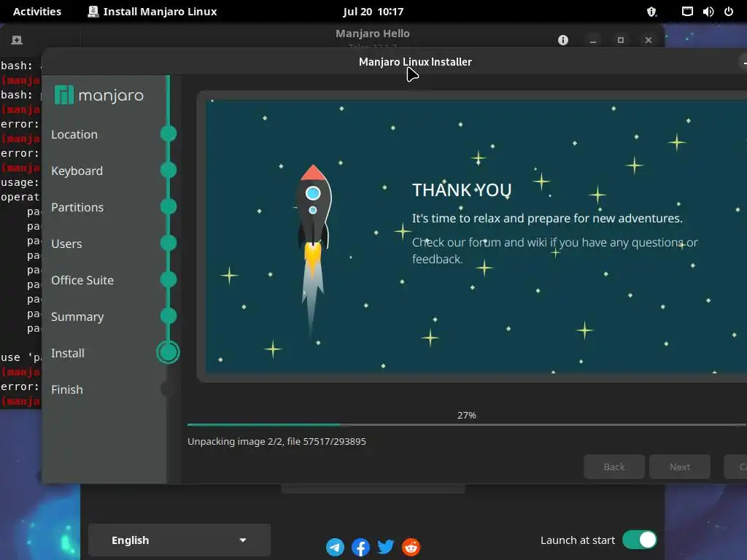747x560 pixels.
Task: Open the Twitter link icon
Action: pos(386,547)
